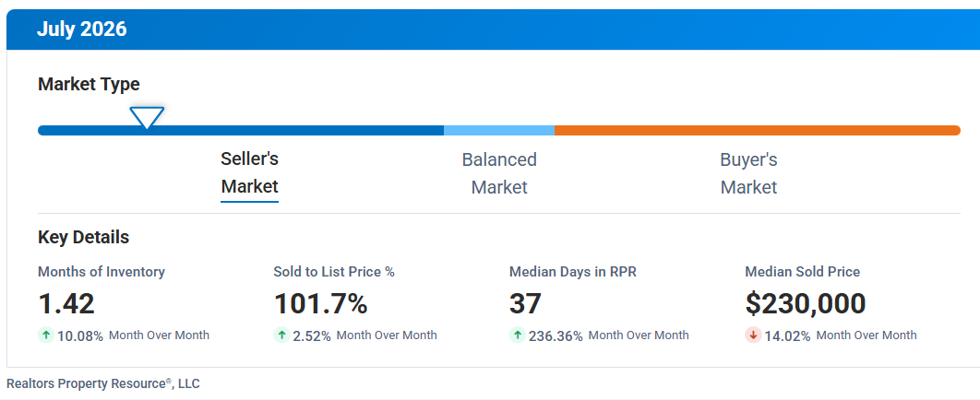Image resolution: width=980 pixels, height=400 pixels.
Task: Select the Balanced Market label
Action: tap(499, 173)
